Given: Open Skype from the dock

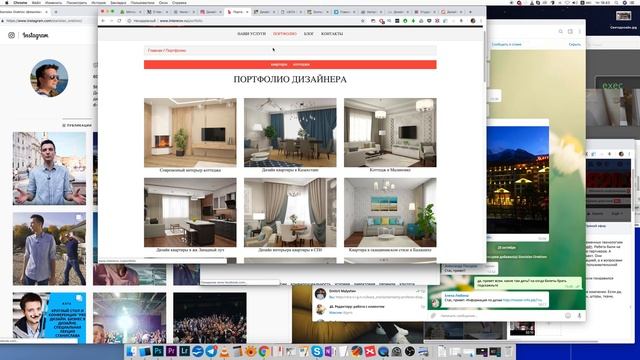Looking at the screenshot, I should coord(317,351).
